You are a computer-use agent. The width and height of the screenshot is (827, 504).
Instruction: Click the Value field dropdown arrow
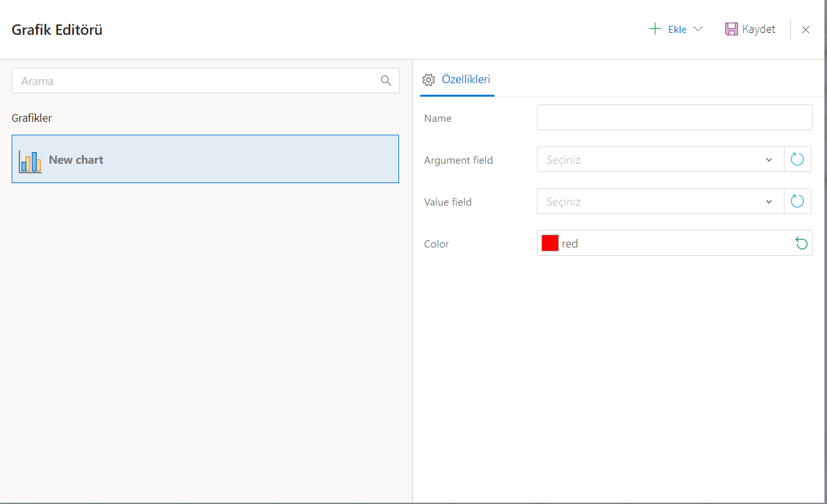(x=769, y=202)
